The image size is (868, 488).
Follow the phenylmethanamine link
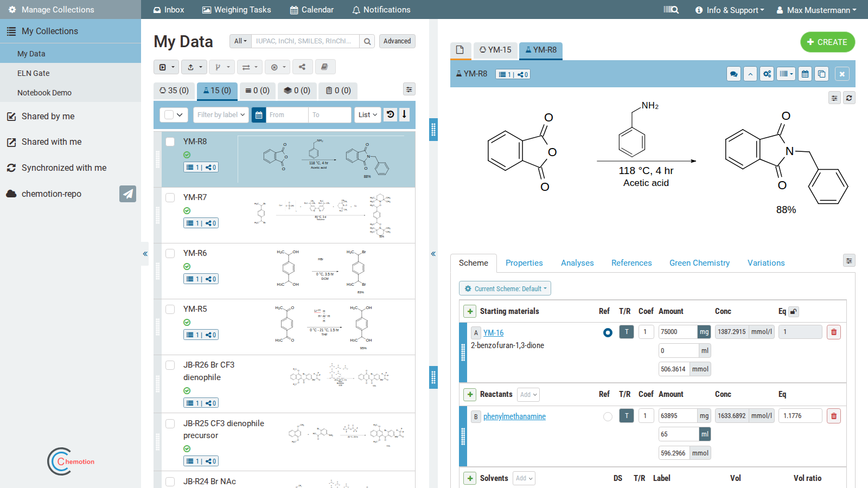tap(514, 416)
